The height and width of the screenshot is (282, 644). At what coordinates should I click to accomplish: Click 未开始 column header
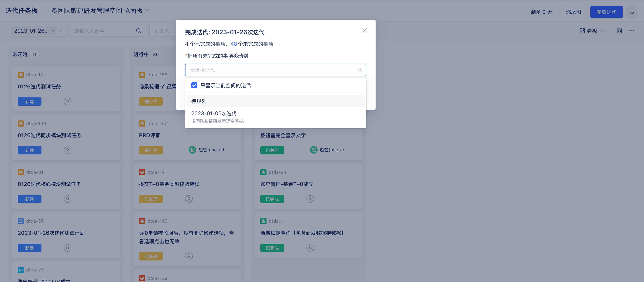[20, 54]
